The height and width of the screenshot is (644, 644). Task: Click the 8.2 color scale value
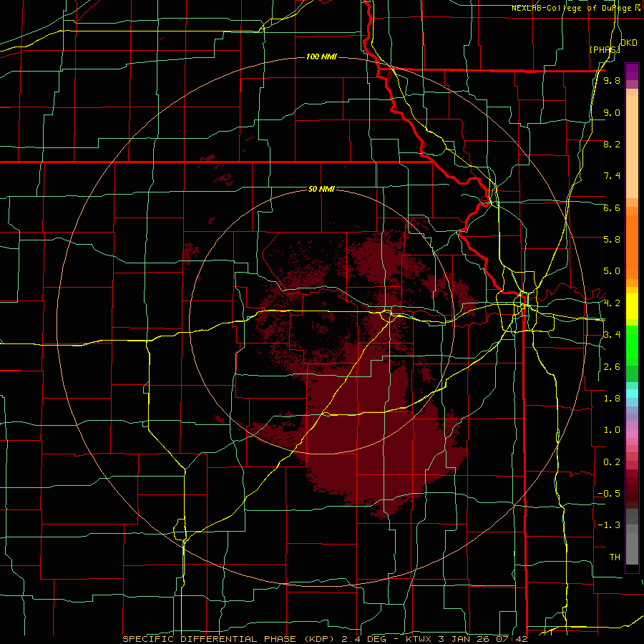click(x=612, y=144)
